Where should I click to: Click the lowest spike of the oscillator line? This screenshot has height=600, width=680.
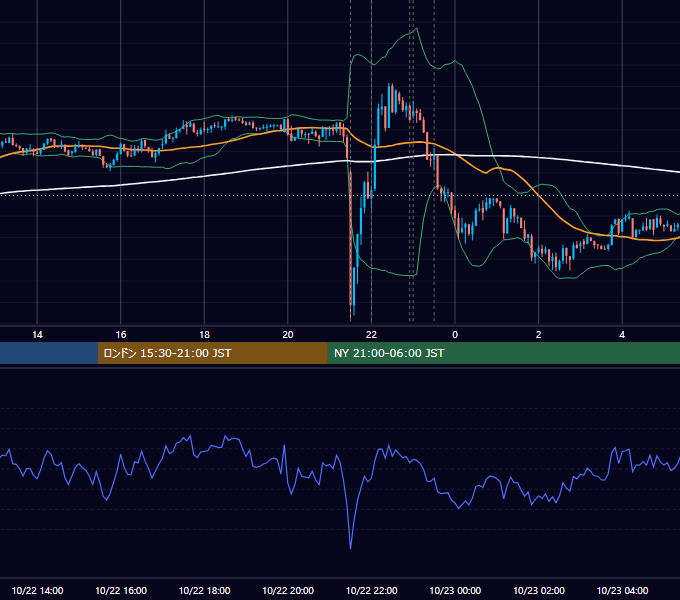click(x=350, y=548)
